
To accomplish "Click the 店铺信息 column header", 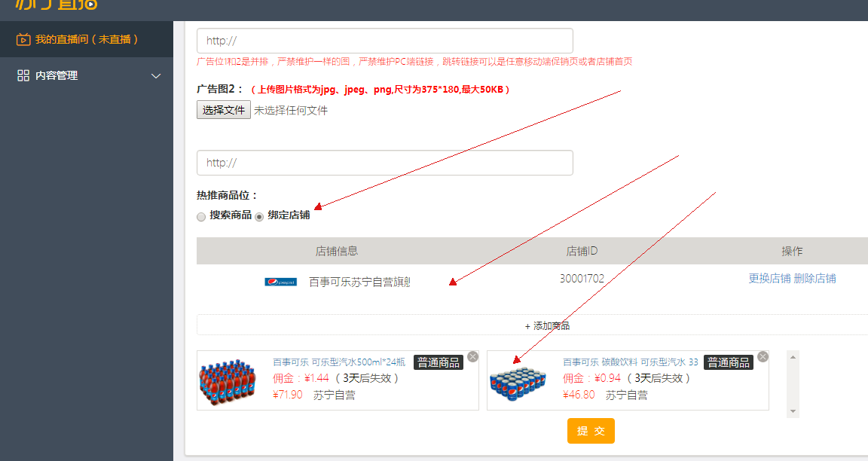I will tap(337, 252).
